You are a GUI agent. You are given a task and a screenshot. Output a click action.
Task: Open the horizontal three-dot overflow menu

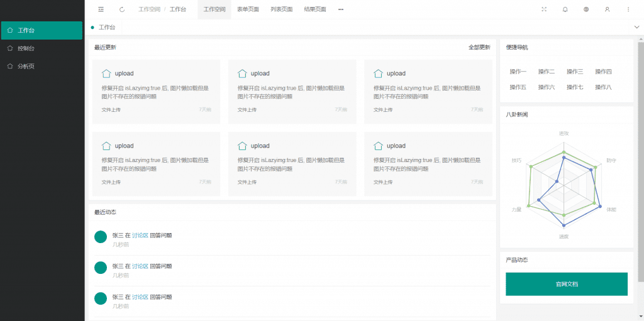coord(341,9)
